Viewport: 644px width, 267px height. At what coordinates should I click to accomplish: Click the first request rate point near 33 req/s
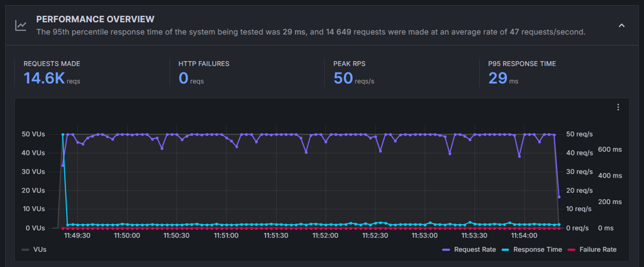click(x=63, y=166)
